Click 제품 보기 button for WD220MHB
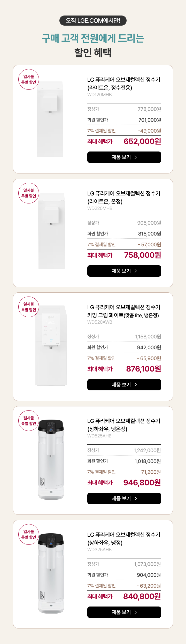The height and width of the screenshot is (644, 186). tap(124, 271)
